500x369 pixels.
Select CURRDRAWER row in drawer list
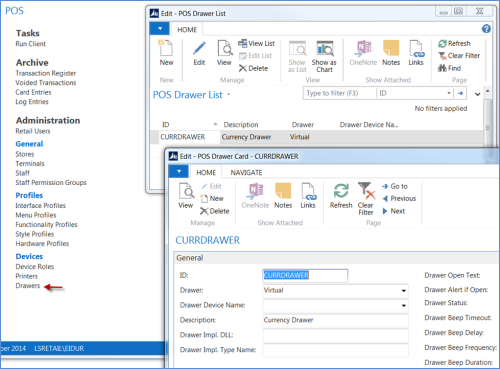[x=316, y=137]
